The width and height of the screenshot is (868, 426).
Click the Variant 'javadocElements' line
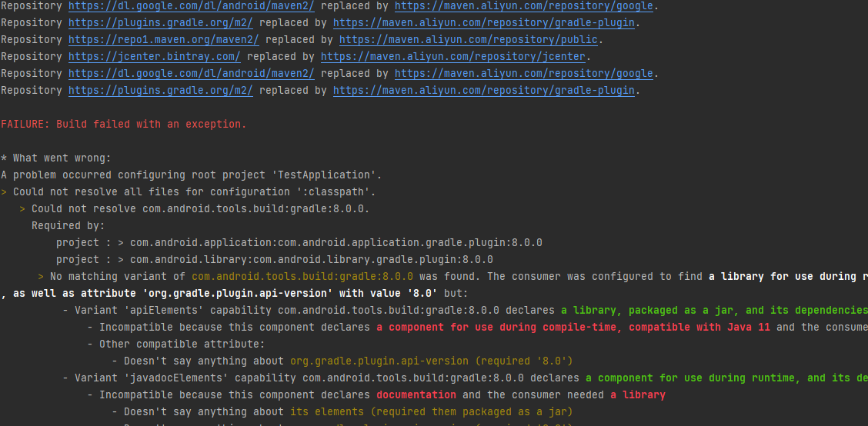323,378
